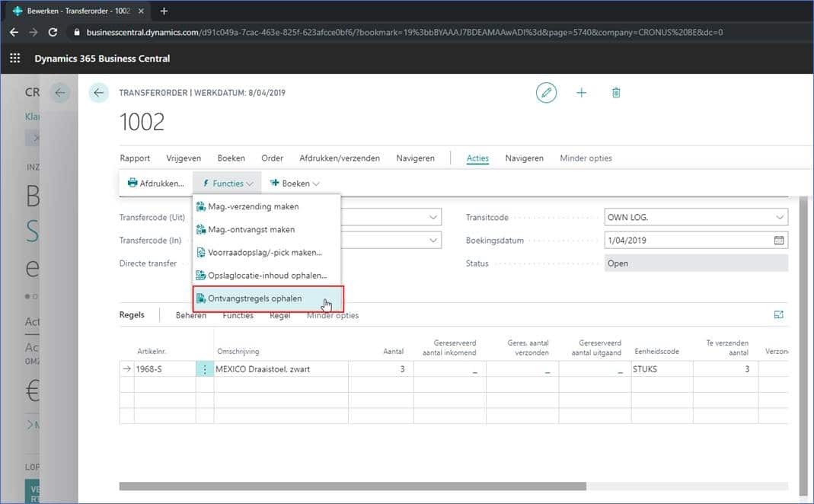Select the row arrow indicator for 1968-S

pos(126,369)
